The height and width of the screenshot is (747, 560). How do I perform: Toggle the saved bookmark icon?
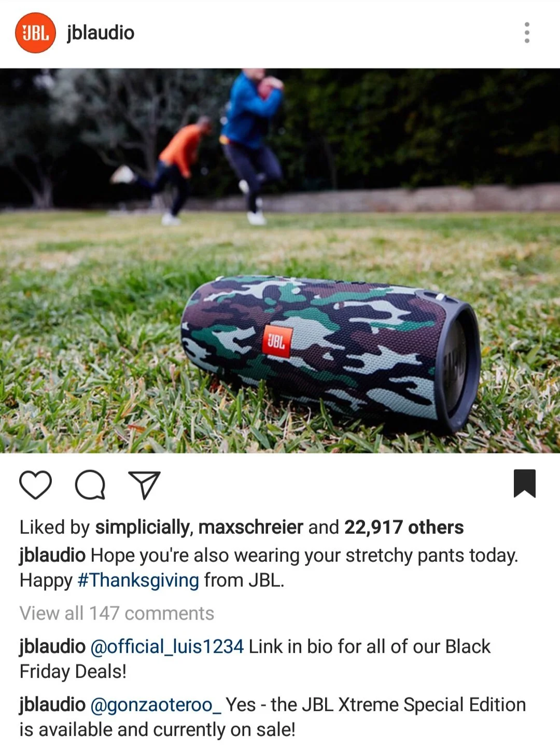(x=525, y=483)
